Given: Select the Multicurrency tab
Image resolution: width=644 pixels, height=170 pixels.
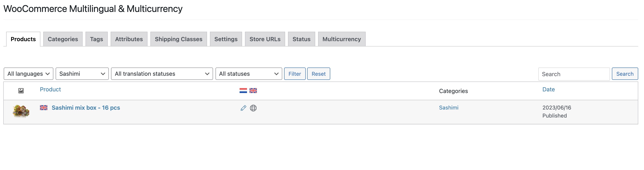Looking at the screenshot, I should coord(342,39).
